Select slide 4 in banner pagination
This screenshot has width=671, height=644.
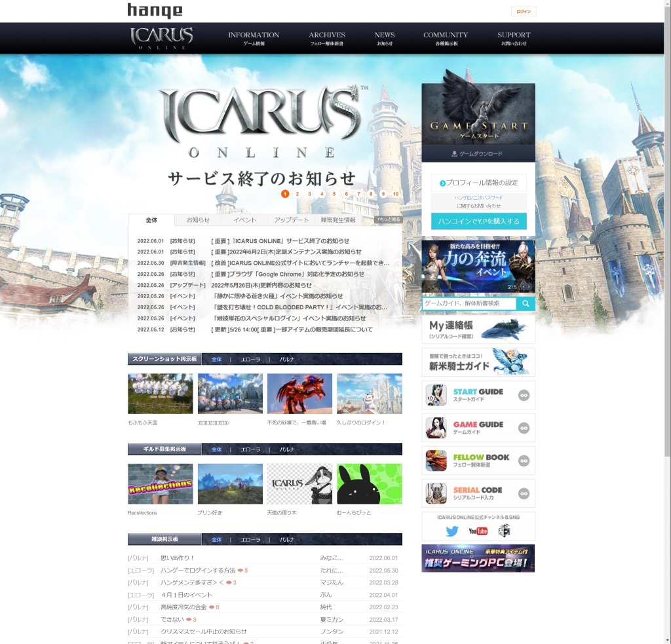point(322,194)
